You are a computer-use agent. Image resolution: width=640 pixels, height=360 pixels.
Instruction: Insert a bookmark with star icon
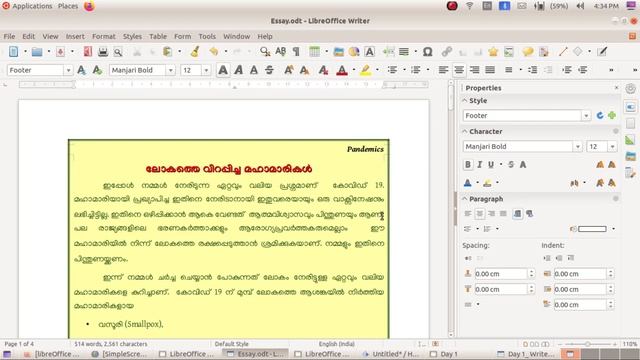pos(493,51)
